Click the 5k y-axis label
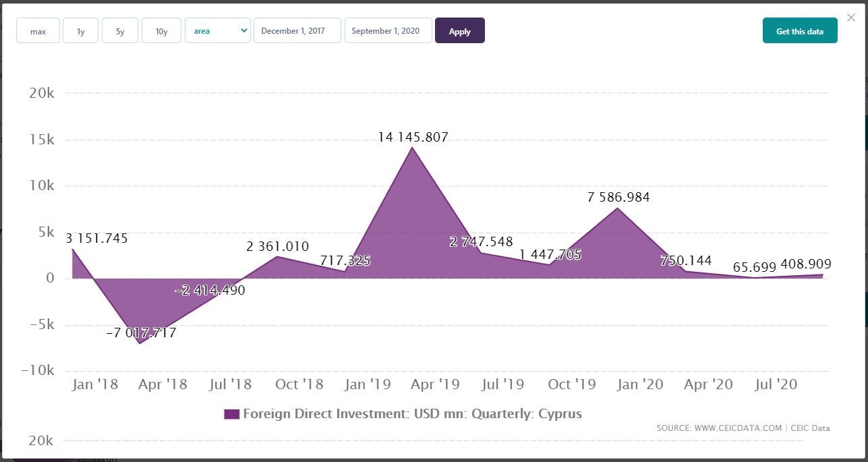The width and height of the screenshot is (868, 462). (x=45, y=232)
